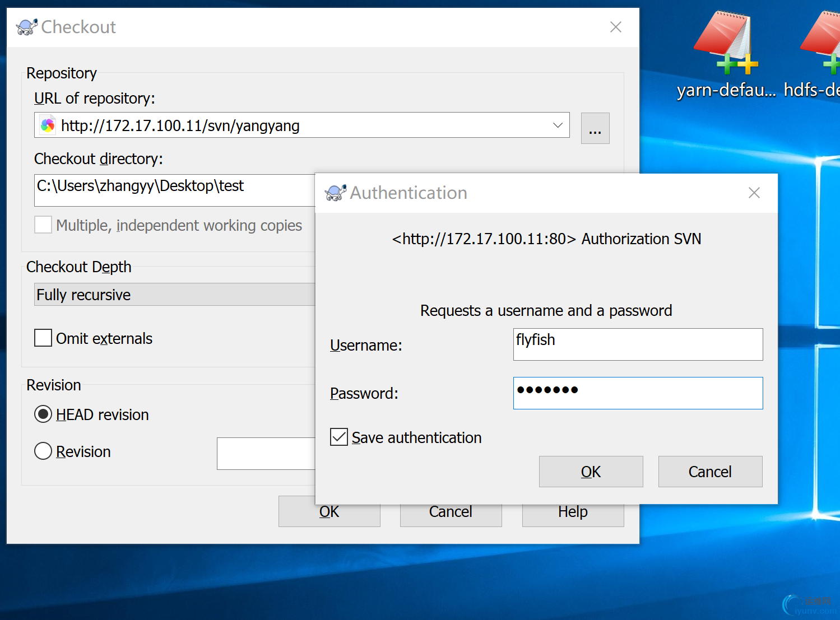Image resolution: width=840 pixels, height=620 pixels.
Task: Open the yarn-default Notepad++ desktop file
Action: [726, 55]
